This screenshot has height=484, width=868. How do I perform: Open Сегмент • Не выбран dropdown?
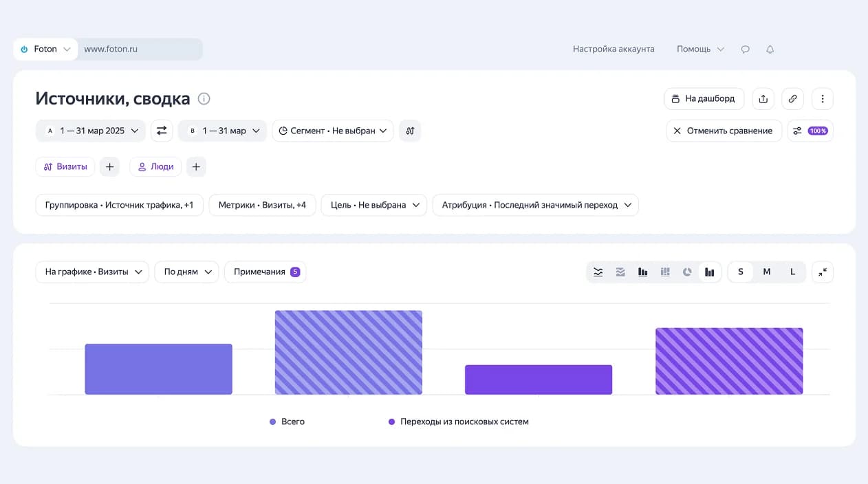333,131
